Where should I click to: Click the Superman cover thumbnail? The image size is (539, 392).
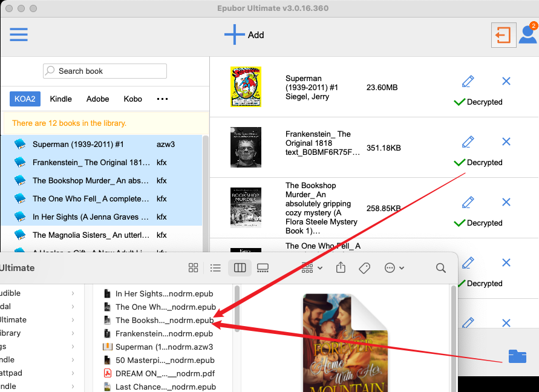[246, 87]
